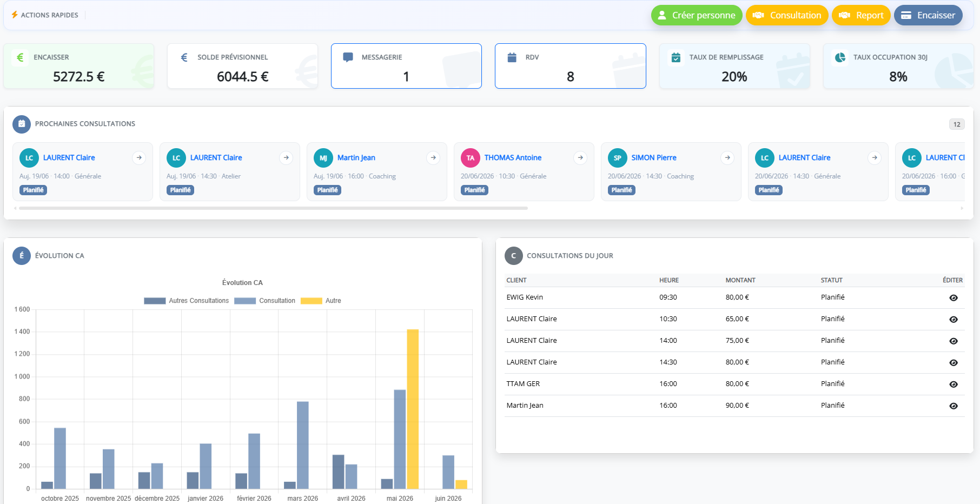Click the TA avatar of THOMAS Antoine

[471, 158]
